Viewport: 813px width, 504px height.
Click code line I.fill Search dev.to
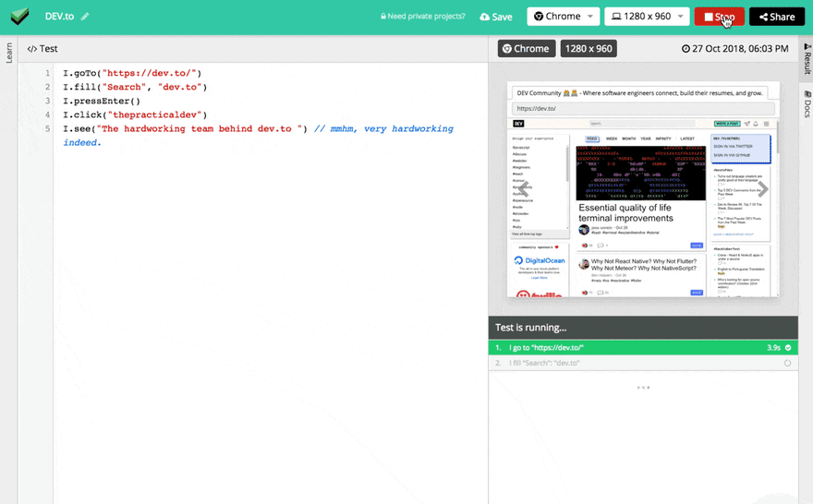pyautogui.click(x=135, y=87)
